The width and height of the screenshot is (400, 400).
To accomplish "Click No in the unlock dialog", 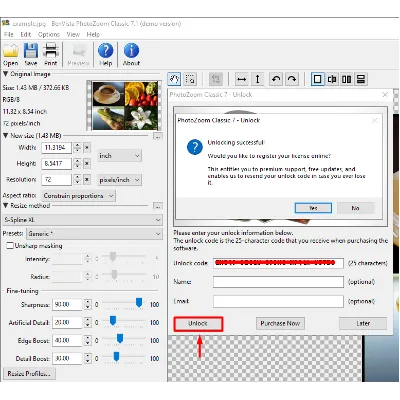I will (x=355, y=208).
